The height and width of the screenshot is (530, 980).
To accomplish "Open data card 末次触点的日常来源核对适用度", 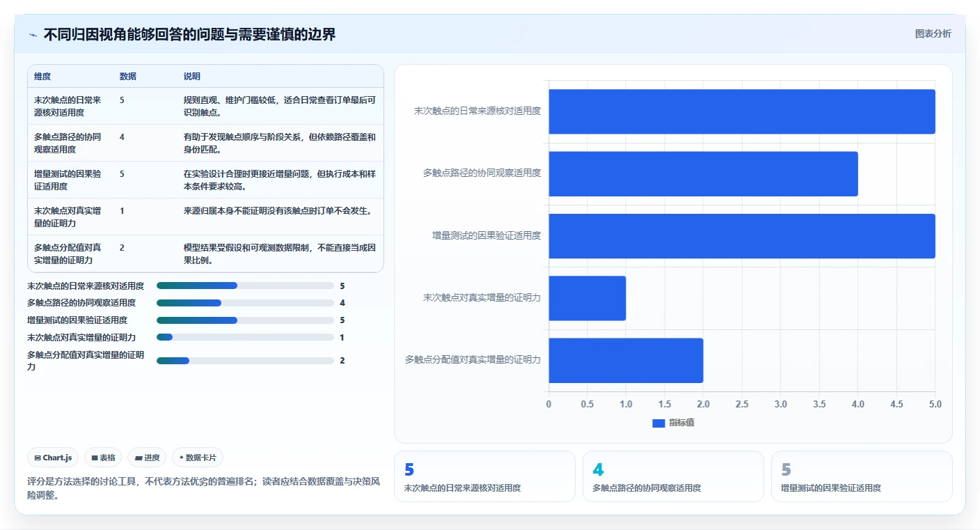I will tap(484, 476).
